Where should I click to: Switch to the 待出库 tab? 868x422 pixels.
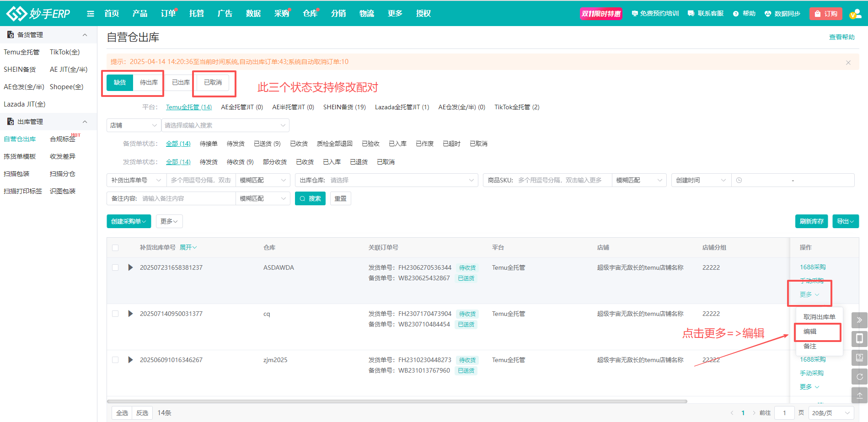(149, 82)
